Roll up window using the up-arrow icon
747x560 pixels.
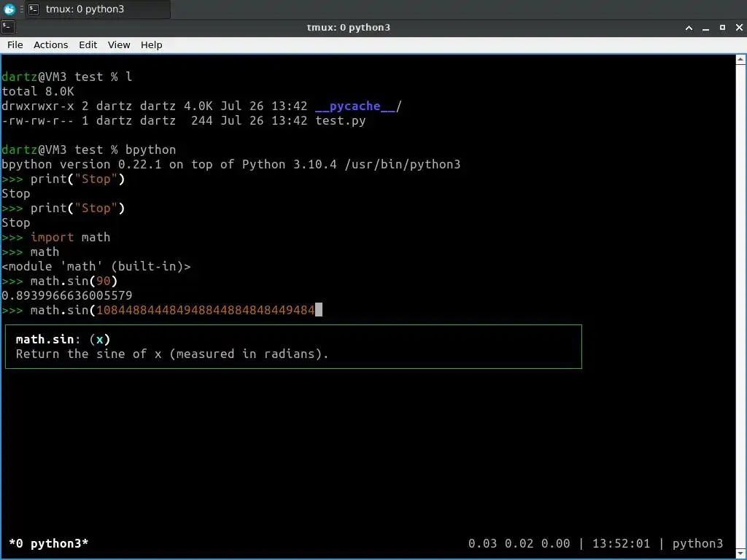[689, 28]
